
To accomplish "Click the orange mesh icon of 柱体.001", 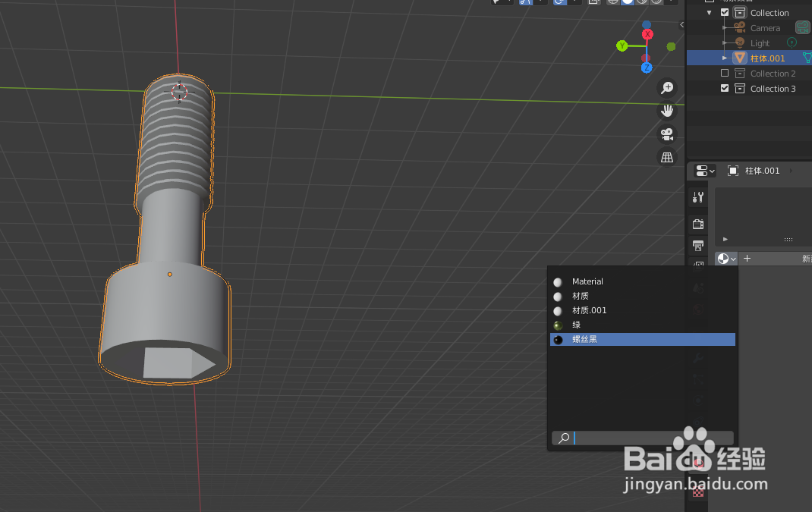I will pos(740,58).
